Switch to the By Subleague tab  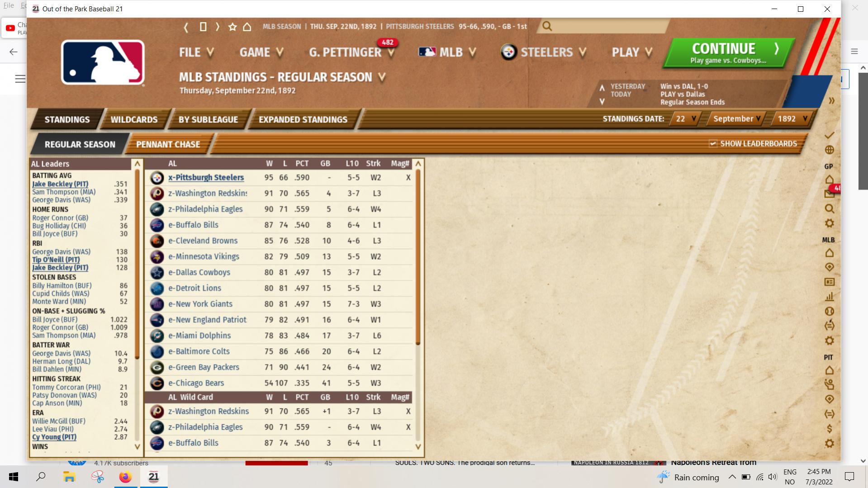208,120
